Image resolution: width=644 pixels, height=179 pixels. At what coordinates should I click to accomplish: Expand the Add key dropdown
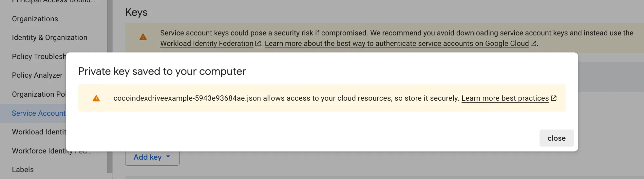[x=147, y=157]
